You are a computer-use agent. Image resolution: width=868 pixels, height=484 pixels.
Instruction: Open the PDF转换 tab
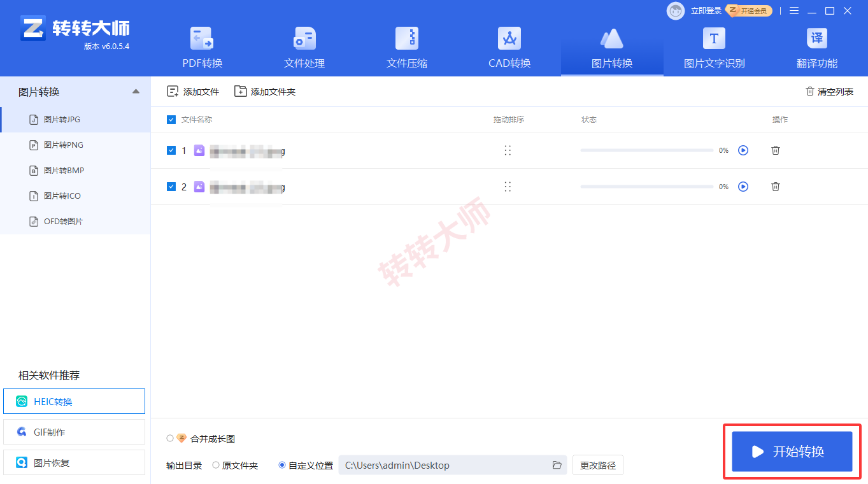pos(203,48)
